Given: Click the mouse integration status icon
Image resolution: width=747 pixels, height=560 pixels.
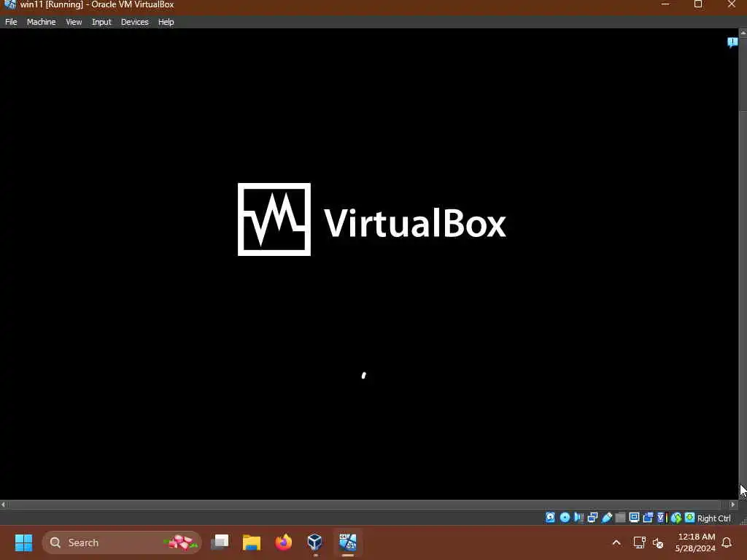Looking at the screenshot, I should (x=676, y=518).
